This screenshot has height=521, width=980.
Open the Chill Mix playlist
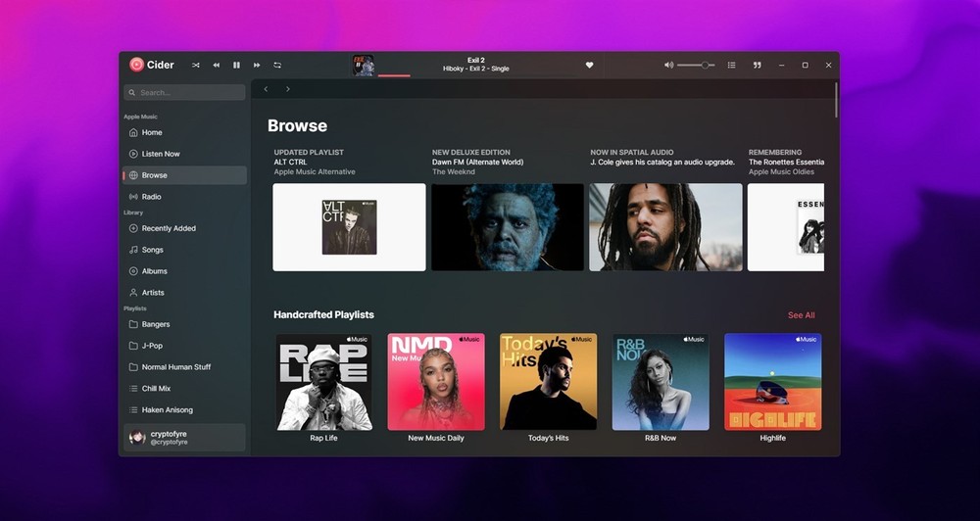pyautogui.click(x=185, y=388)
